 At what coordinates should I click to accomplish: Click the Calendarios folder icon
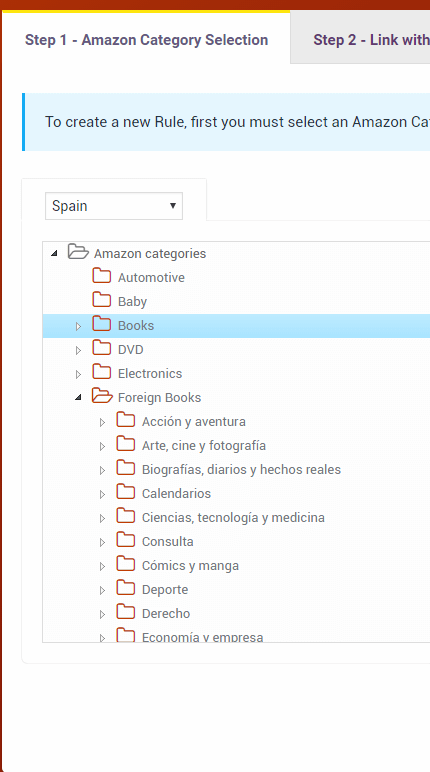click(x=126, y=492)
